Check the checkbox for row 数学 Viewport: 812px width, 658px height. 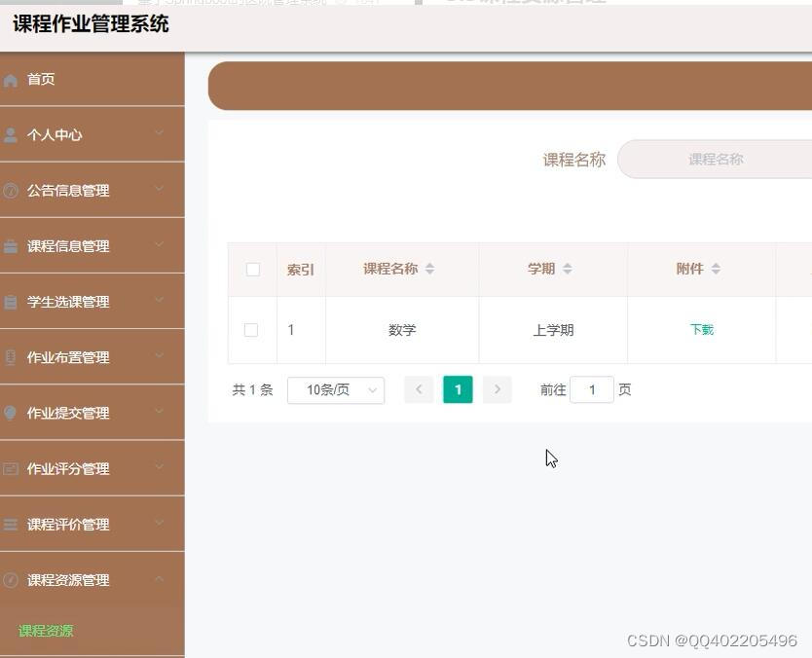coord(251,330)
